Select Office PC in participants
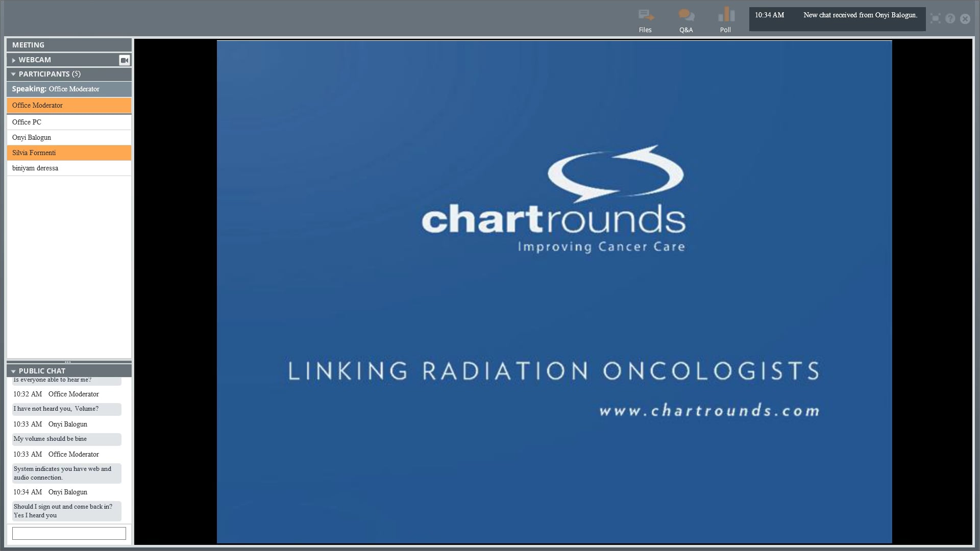 27,122
